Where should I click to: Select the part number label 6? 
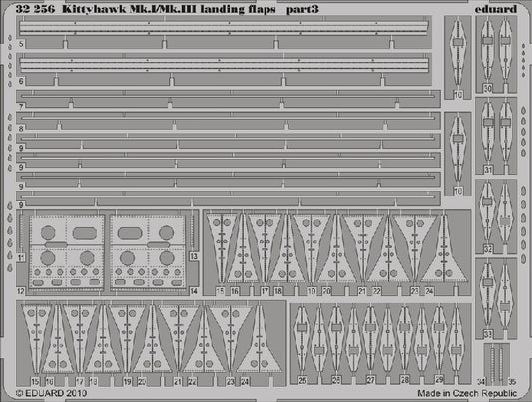click(x=21, y=82)
